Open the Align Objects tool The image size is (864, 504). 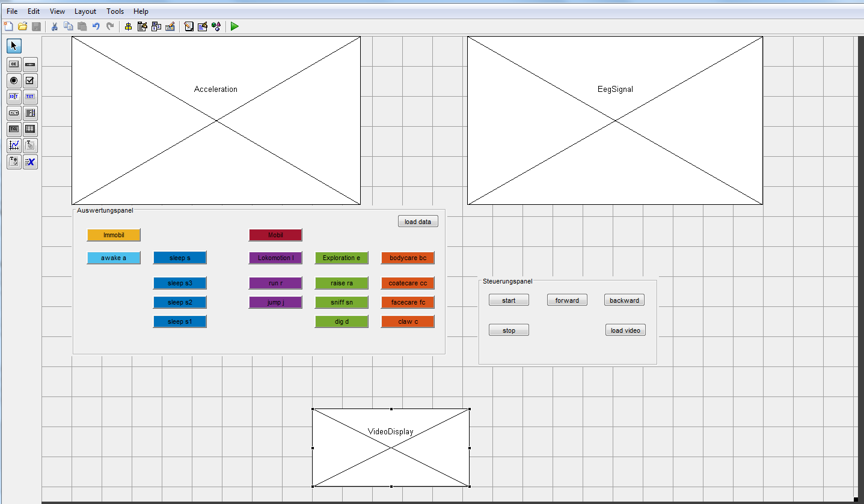point(128,26)
